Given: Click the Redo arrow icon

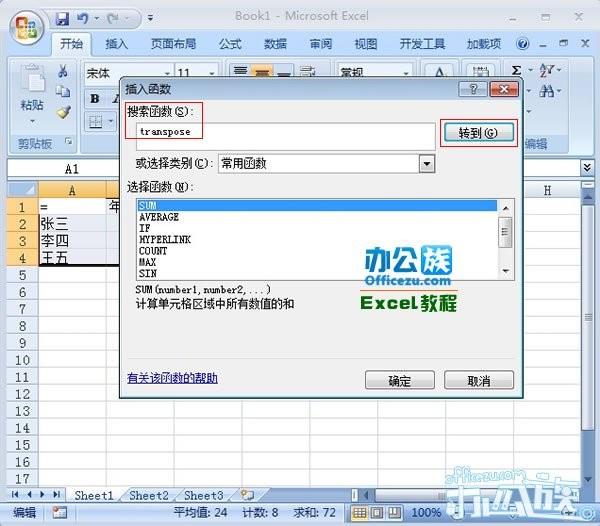Looking at the screenshot, I should tap(113, 18).
